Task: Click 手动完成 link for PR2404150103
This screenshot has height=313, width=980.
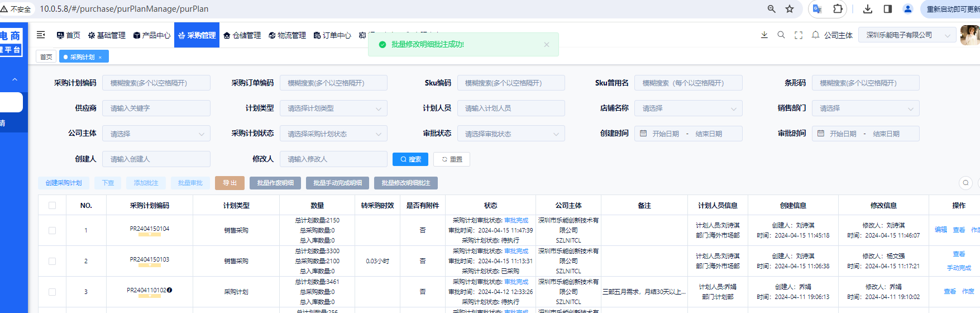Action: tap(959, 268)
